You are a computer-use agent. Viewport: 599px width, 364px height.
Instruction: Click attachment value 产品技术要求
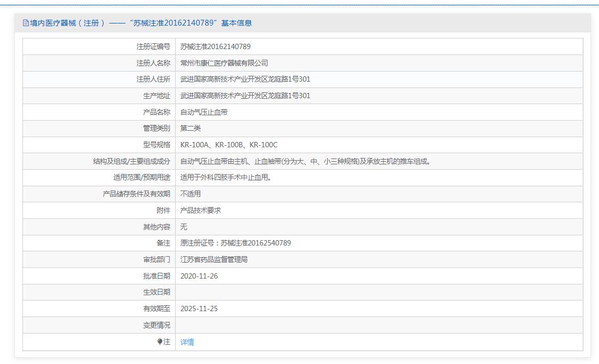point(201,210)
